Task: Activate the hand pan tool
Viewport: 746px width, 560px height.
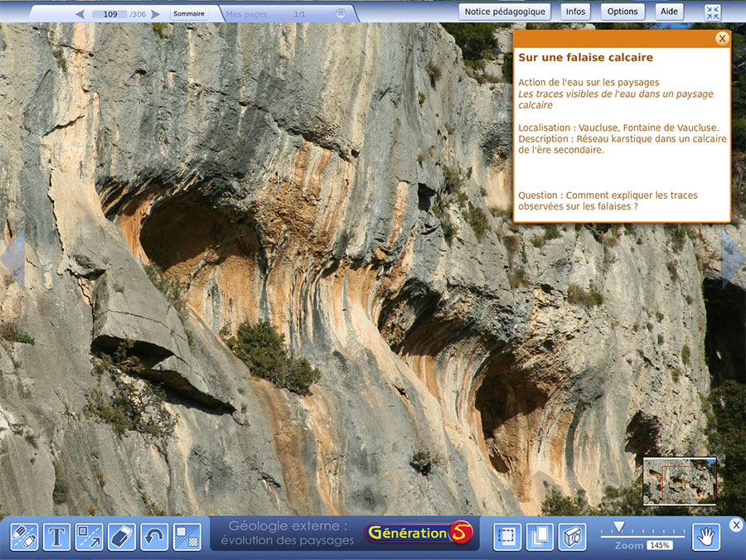Action: (x=706, y=537)
